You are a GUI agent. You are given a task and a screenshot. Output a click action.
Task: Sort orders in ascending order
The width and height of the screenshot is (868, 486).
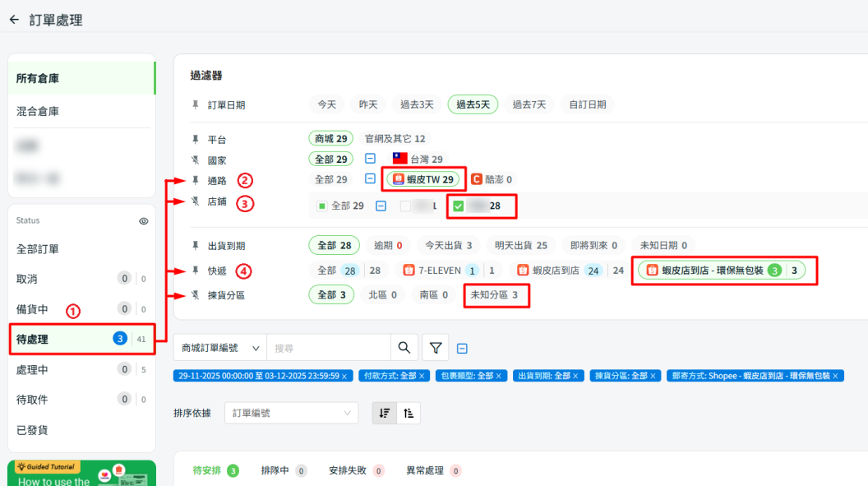[408, 414]
